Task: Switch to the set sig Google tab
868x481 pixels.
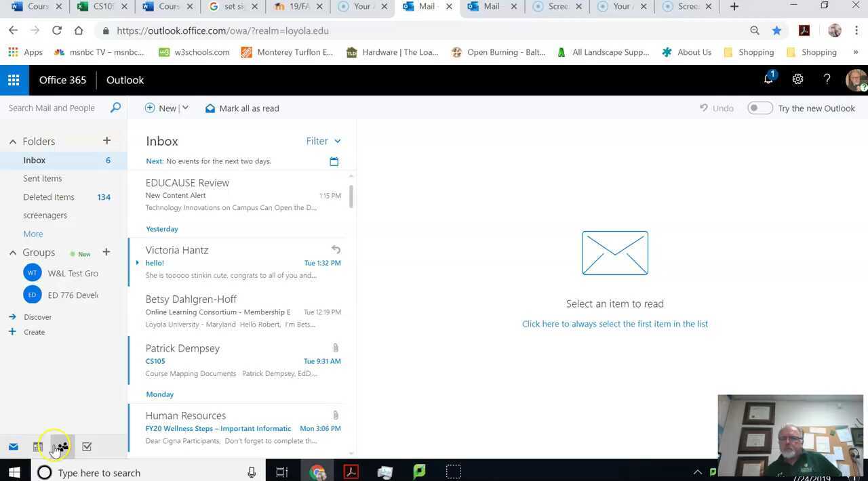Action: pos(233,7)
